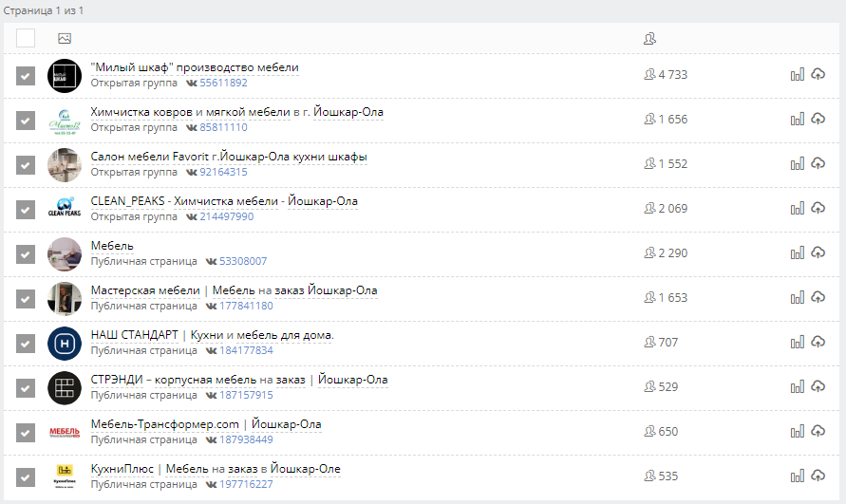Click the "Милый шкаф" black avatar thumbnail
Screen dimensions: 846x504
65,76
